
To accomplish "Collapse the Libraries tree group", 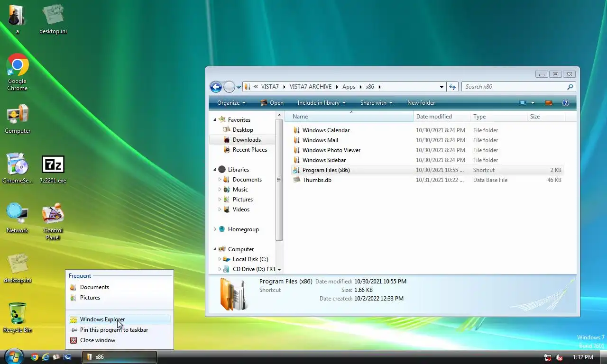I will [x=215, y=170].
